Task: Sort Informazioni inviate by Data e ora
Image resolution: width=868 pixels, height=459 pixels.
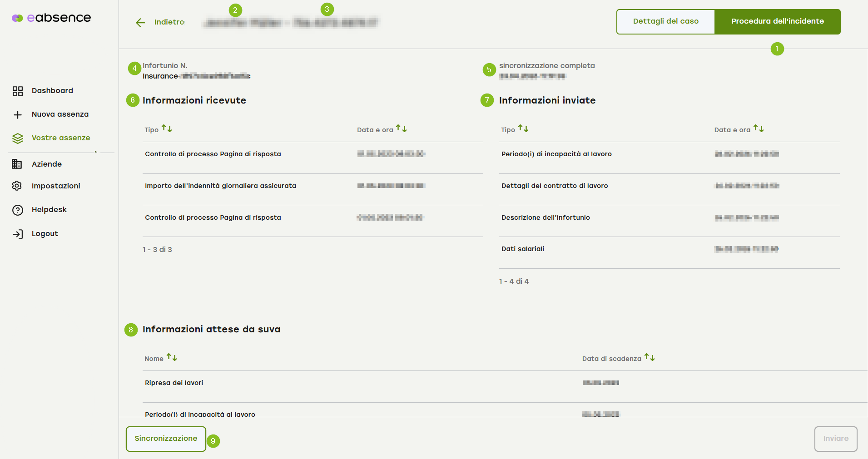Action: pos(759,128)
